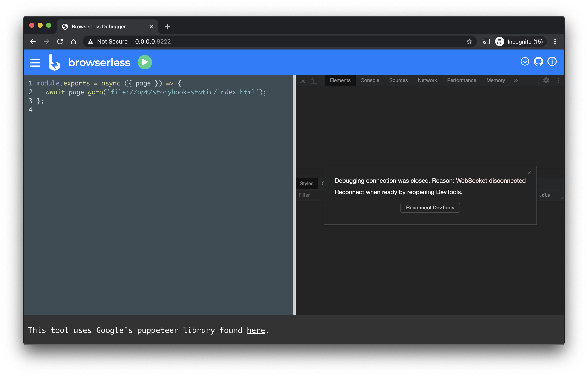
Task: Click the Not Secure warning indicator
Action: (x=108, y=42)
